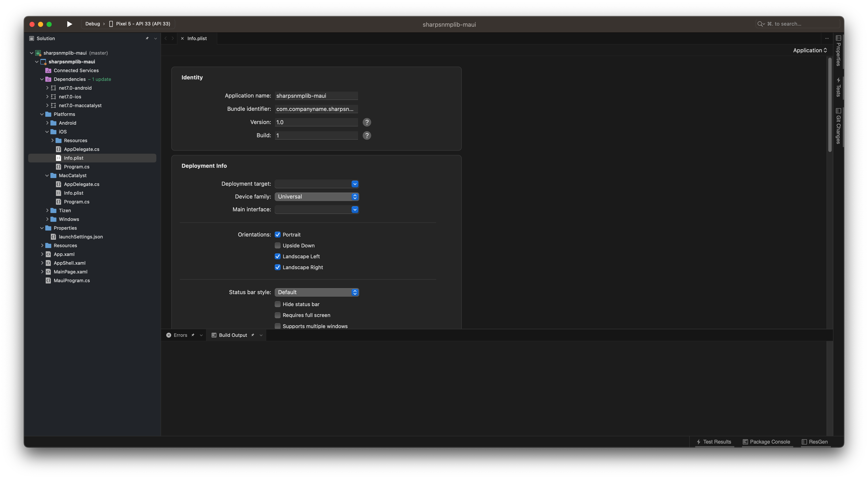Select the Debug configuration selector
Viewport: 868px width, 479px height.
[93, 24]
